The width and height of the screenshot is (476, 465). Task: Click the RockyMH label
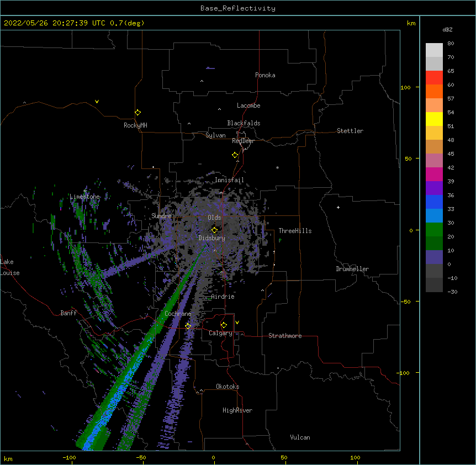[x=135, y=125]
